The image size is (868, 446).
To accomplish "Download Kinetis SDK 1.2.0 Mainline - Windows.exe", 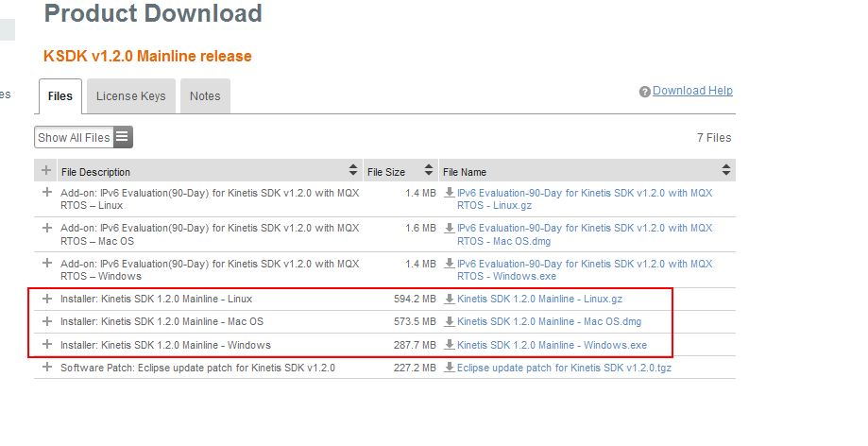I will click(552, 345).
